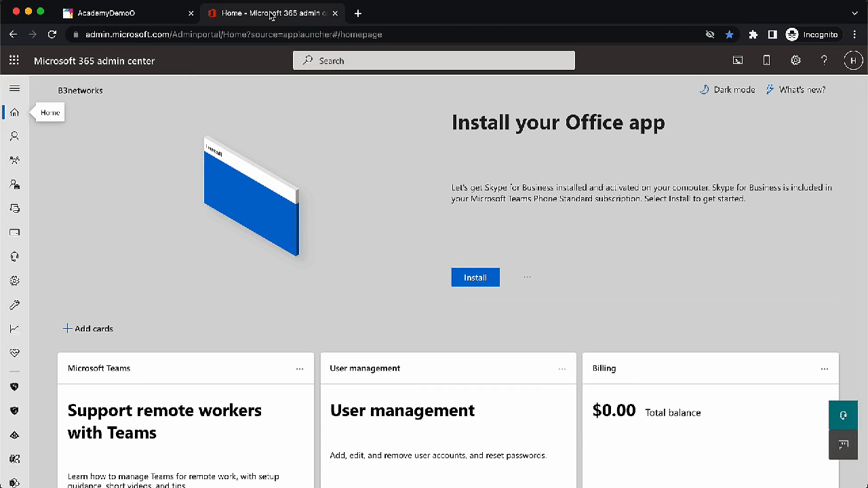Open header Settings gear icon
The height and width of the screenshot is (488, 868).
(x=795, y=60)
